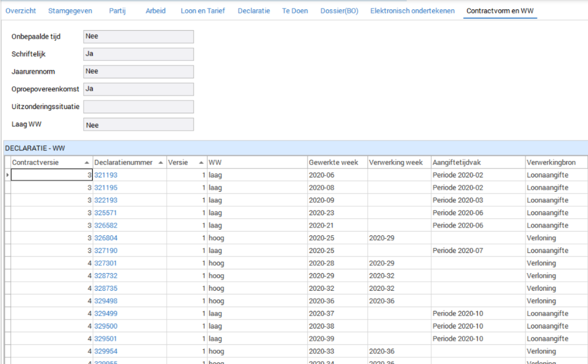588x364 pixels.
Task: Click the Oproepovereenkomst value field
Action: (138, 89)
